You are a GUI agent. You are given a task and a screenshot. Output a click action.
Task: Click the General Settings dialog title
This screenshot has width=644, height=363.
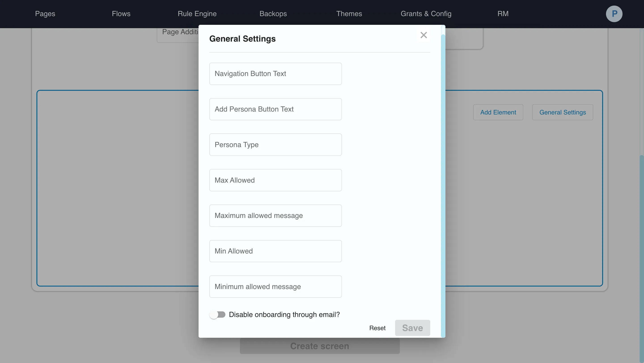click(x=242, y=39)
